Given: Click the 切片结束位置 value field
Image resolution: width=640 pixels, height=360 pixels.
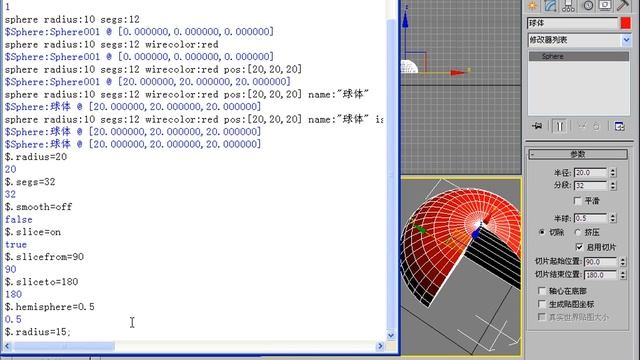Looking at the screenshot, I should pyautogui.click(x=600, y=275).
